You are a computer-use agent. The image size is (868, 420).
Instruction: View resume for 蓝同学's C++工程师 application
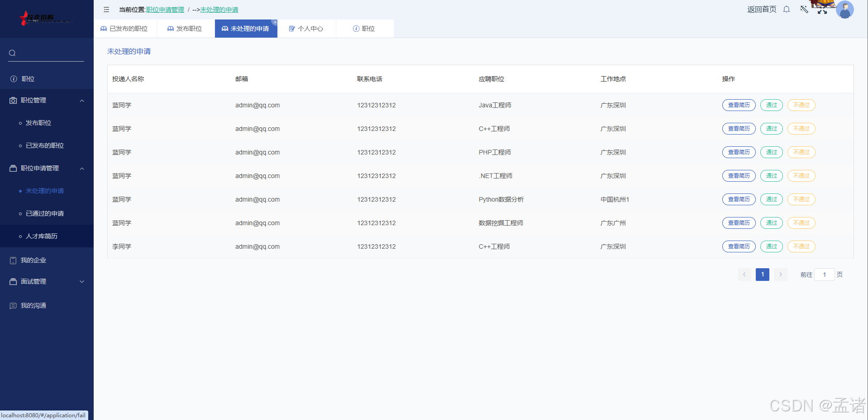click(x=739, y=129)
